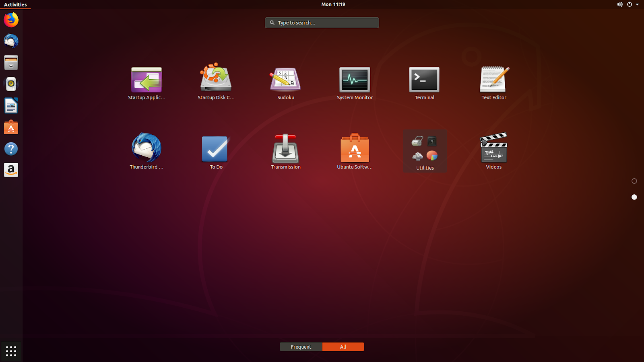Click the Type to search field

pyautogui.click(x=322, y=23)
